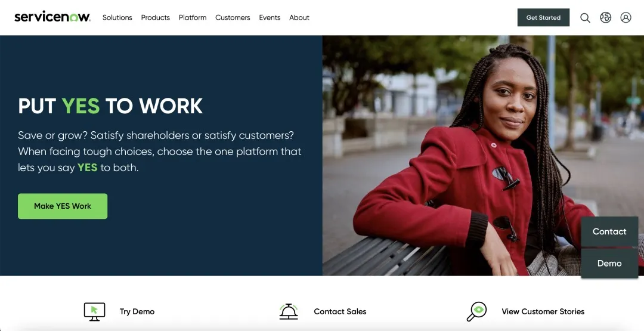Click the floating Demo button
Image resolution: width=644 pixels, height=331 pixels.
609,263
